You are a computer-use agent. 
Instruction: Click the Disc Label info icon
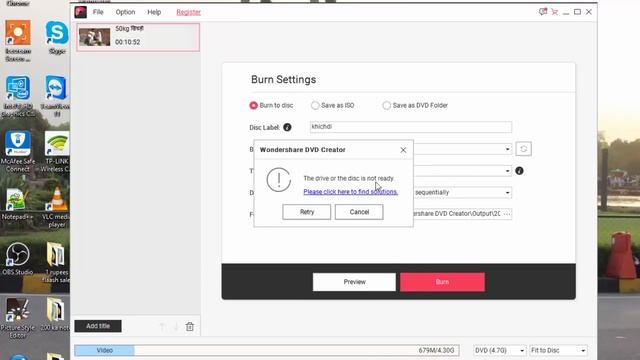[x=287, y=127]
